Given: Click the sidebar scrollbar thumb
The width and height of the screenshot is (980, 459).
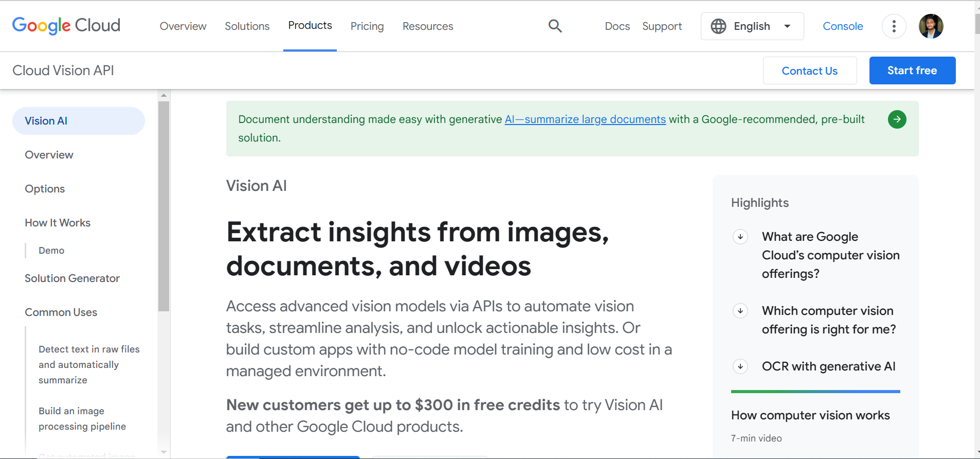Looking at the screenshot, I should (164, 206).
